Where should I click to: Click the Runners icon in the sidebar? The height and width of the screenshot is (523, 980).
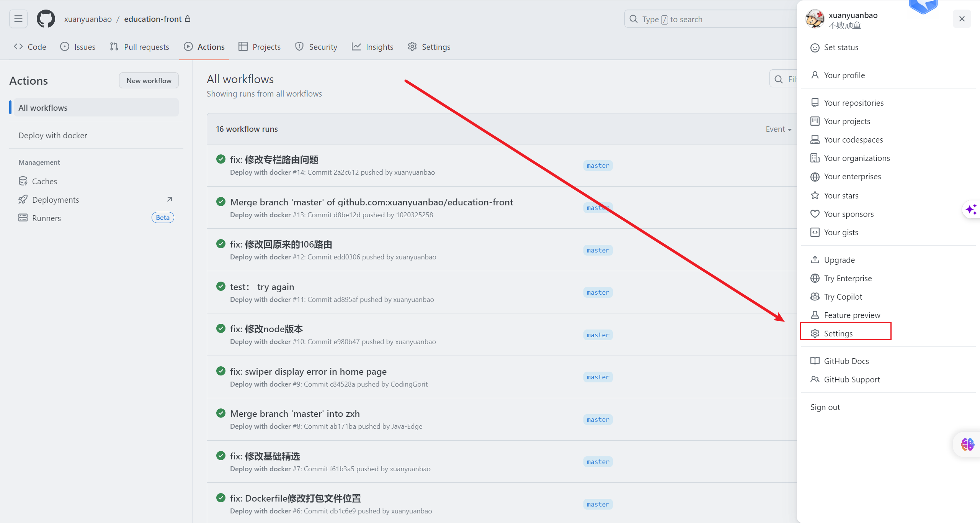point(23,218)
